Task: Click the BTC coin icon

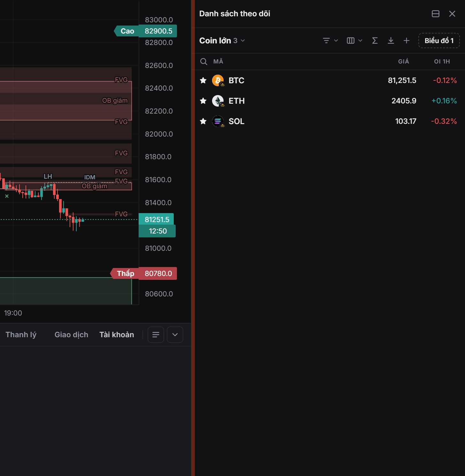Action: coord(218,80)
